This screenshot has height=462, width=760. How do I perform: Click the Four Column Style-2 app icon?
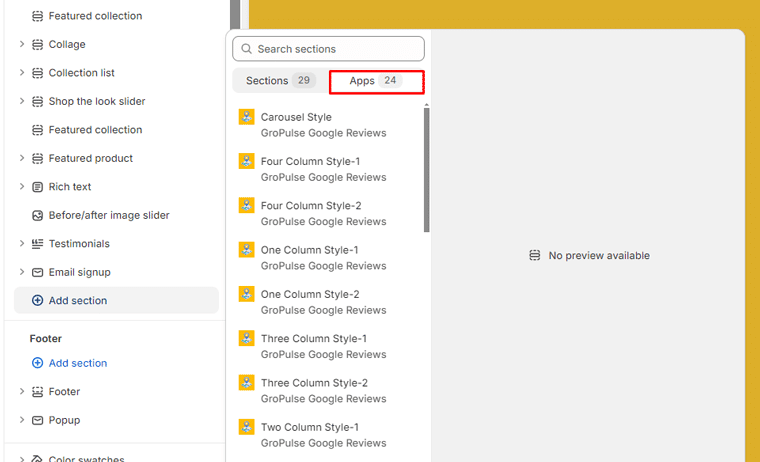[x=247, y=205]
